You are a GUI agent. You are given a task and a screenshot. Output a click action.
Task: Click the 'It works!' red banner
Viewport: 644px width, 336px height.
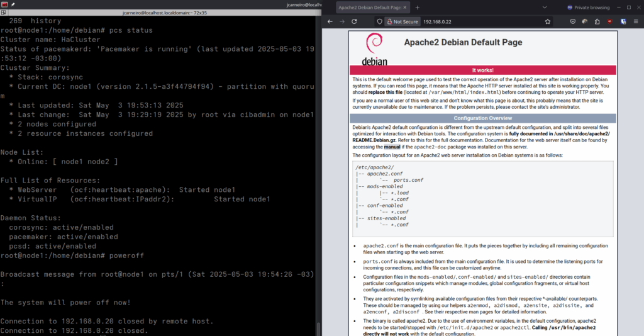coord(482,70)
